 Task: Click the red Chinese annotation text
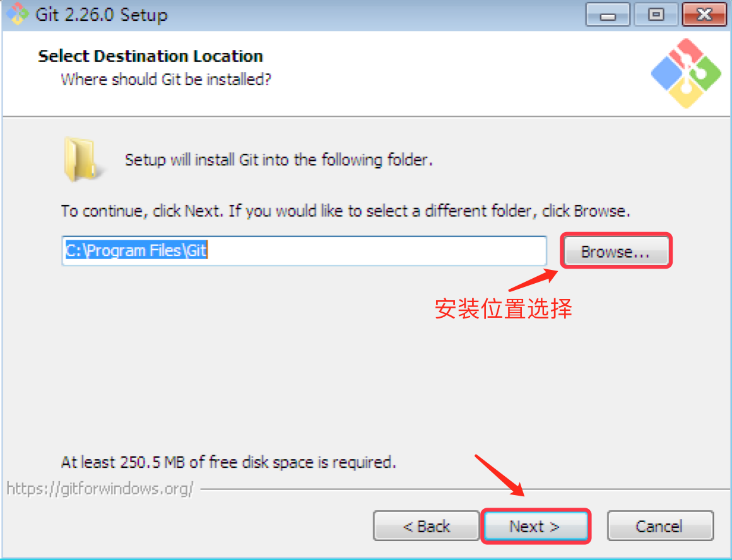(504, 308)
